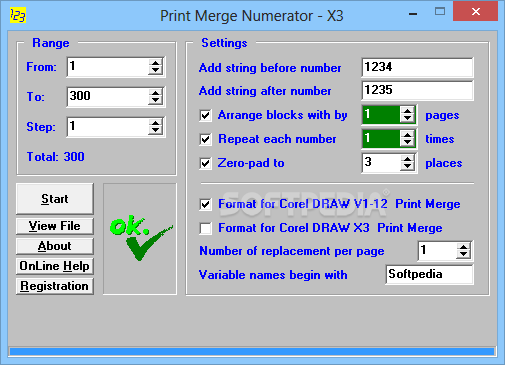Decrease Arrange blocks pages with down arrow
Viewport: 505px width, 365px height.
click(407, 119)
